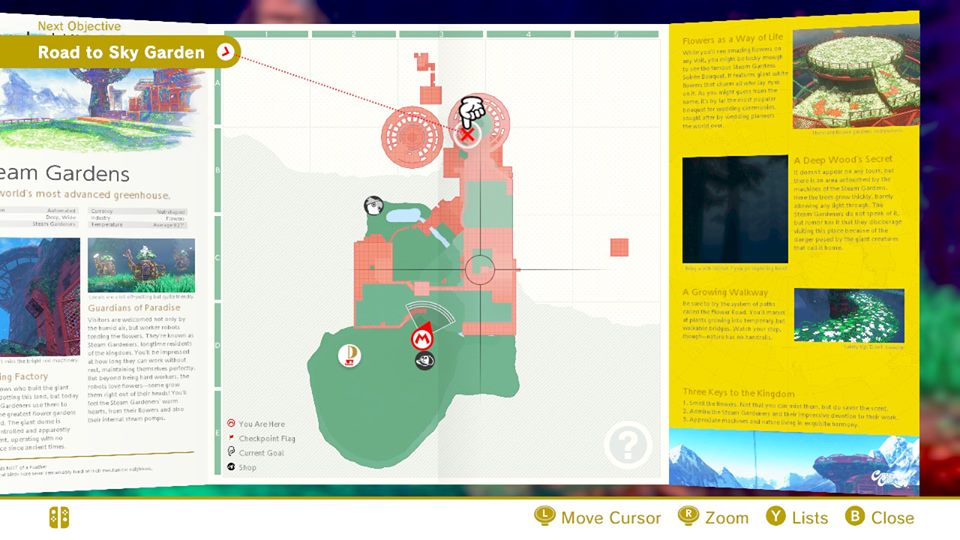Select the pointing-hand current goal marker
This screenshot has height=540, width=960.
coord(469,110)
